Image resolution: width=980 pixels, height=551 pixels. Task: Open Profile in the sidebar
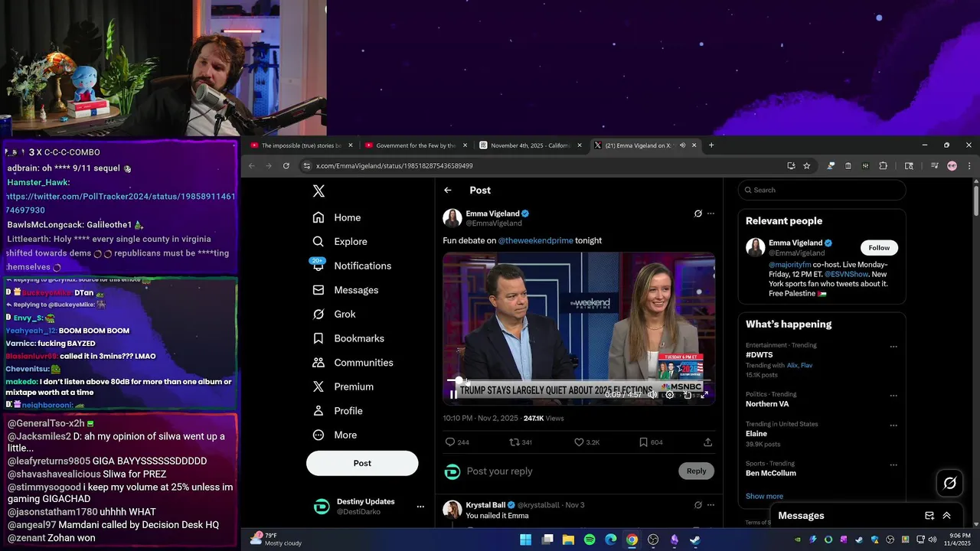point(338,411)
